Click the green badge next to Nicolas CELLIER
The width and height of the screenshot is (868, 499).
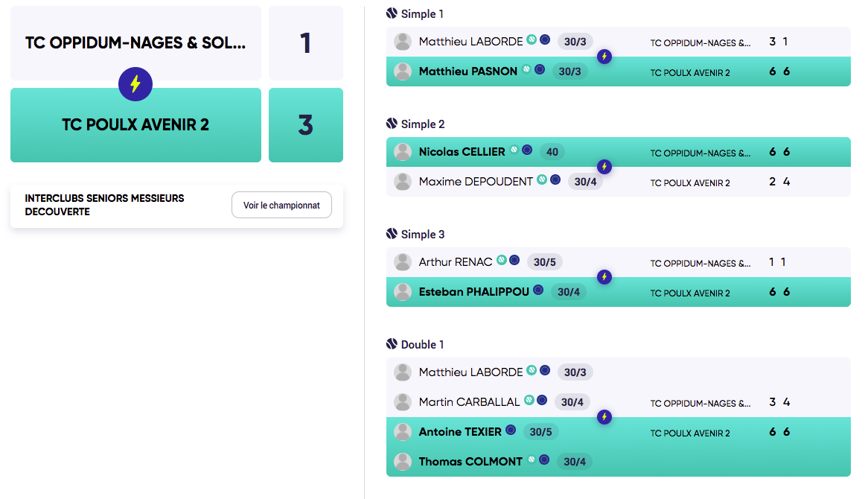[514, 150]
